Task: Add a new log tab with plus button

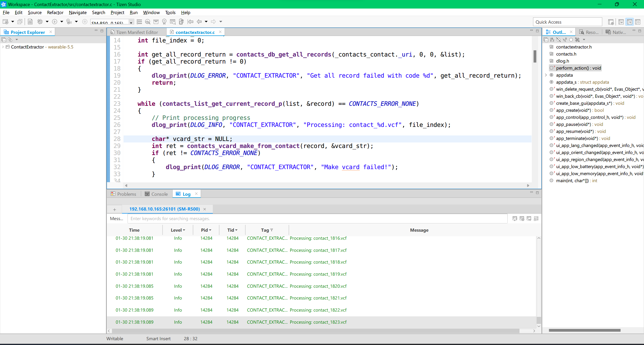Action: click(x=114, y=209)
